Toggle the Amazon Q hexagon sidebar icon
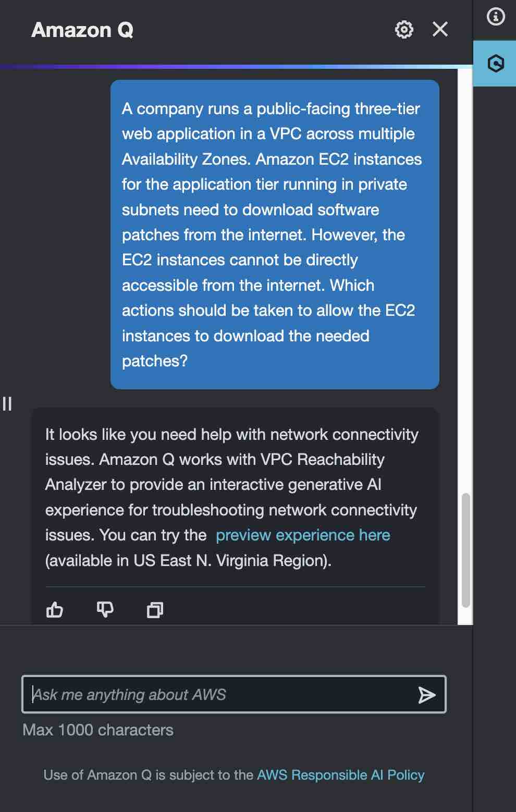The image size is (516, 812). click(x=495, y=64)
